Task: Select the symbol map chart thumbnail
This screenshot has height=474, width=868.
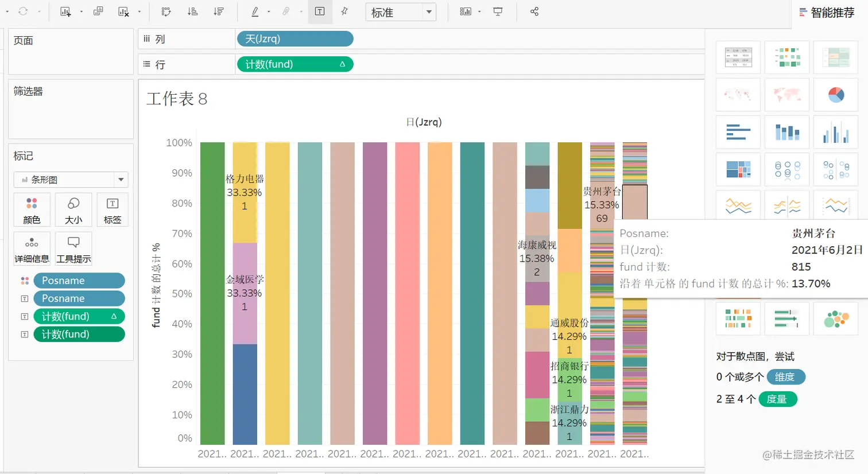Action: click(x=738, y=95)
